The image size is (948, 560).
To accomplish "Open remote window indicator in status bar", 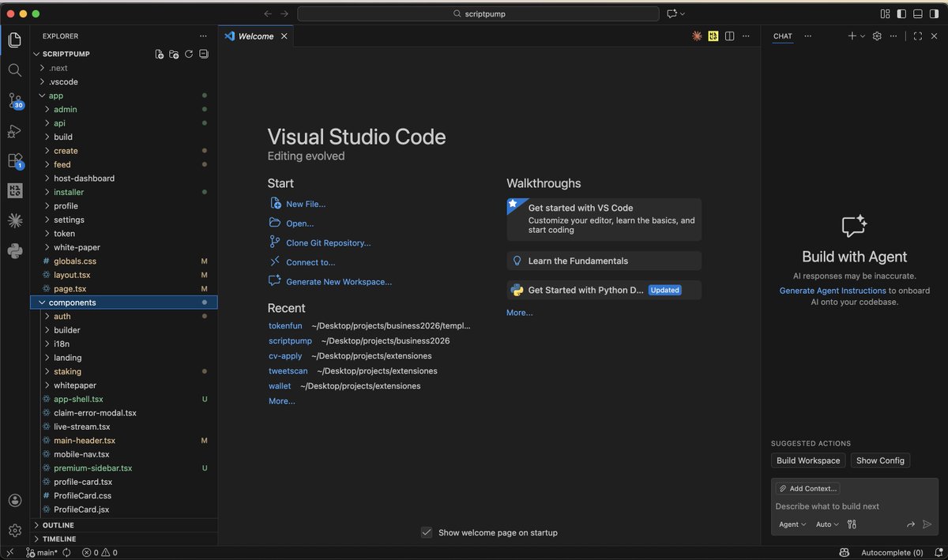I will click(10, 552).
